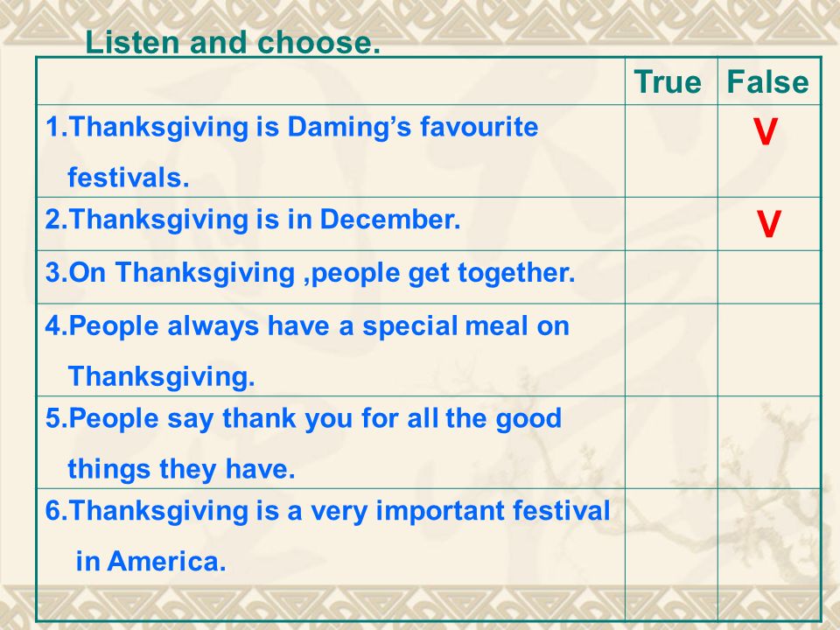840x630 pixels.
Task: Mark True for 'special meal' statement 4
Action: pos(671,350)
